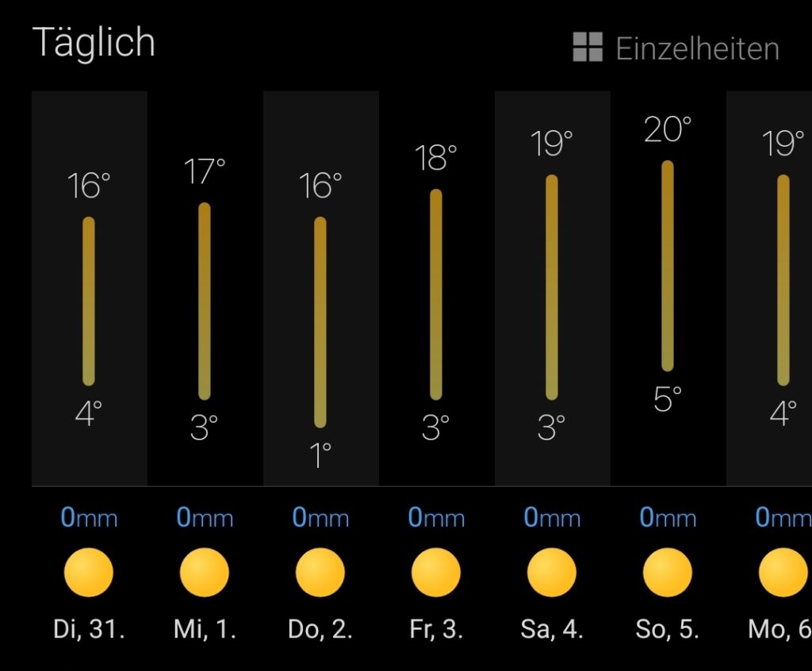Switch to the Mi, 1. day label
Image resolution: width=812 pixels, height=671 pixels.
tap(205, 631)
